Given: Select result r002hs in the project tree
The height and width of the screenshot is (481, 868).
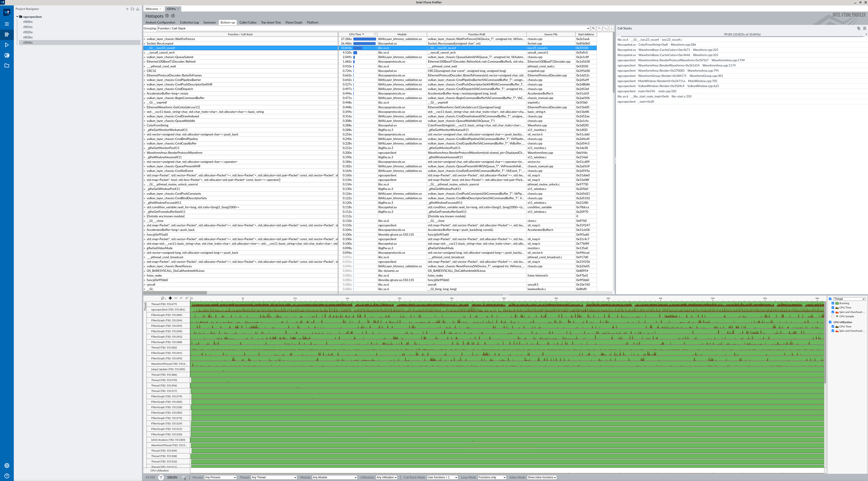Looking at the screenshot, I should click(x=28, y=32).
